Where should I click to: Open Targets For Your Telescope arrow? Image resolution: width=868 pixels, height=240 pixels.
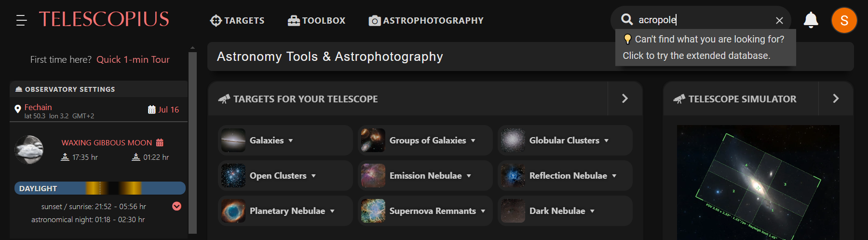click(625, 99)
